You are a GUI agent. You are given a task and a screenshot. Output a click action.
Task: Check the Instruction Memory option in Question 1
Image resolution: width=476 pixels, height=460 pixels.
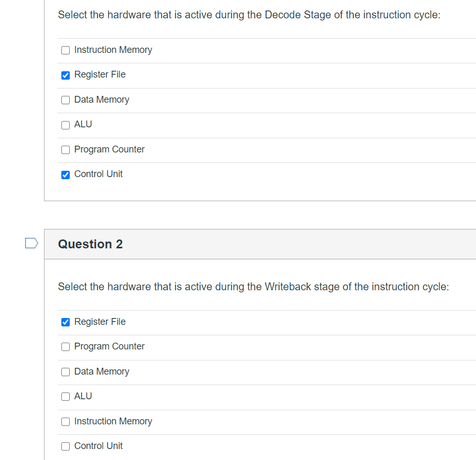tap(65, 50)
